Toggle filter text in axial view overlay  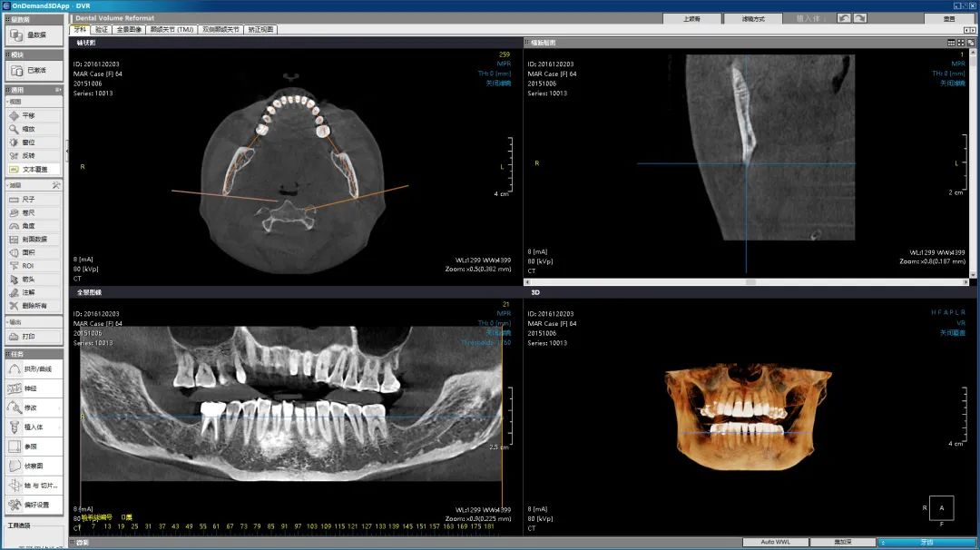pyautogui.click(x=498, y=83)
